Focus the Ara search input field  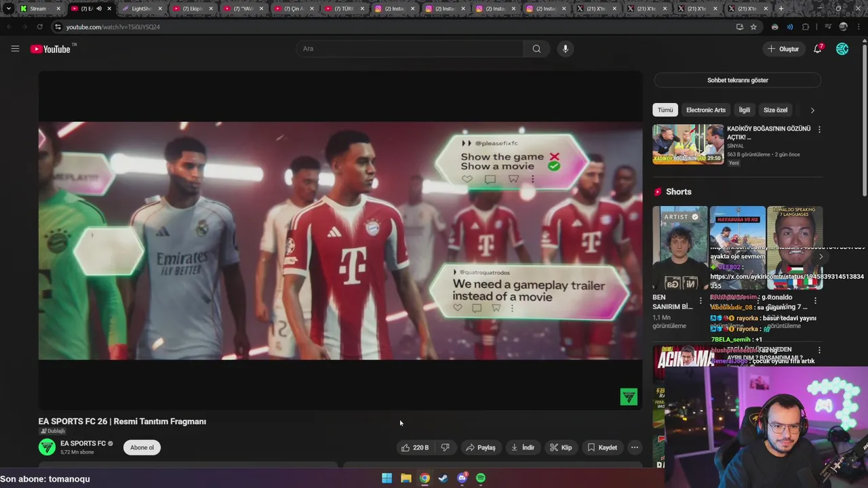click(x=409, y=49)
